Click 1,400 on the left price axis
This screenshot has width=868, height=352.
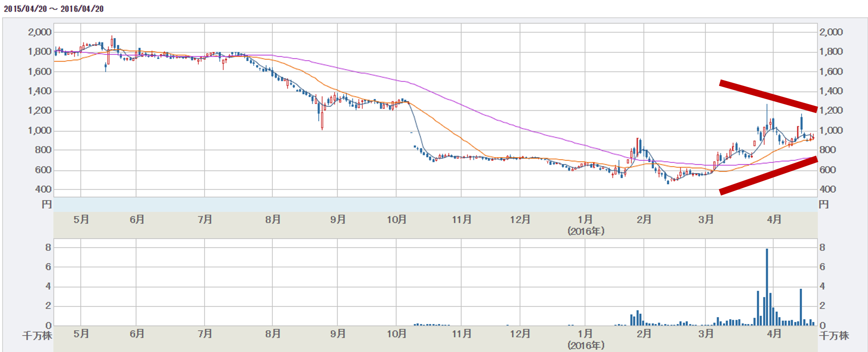click(40, 91)
